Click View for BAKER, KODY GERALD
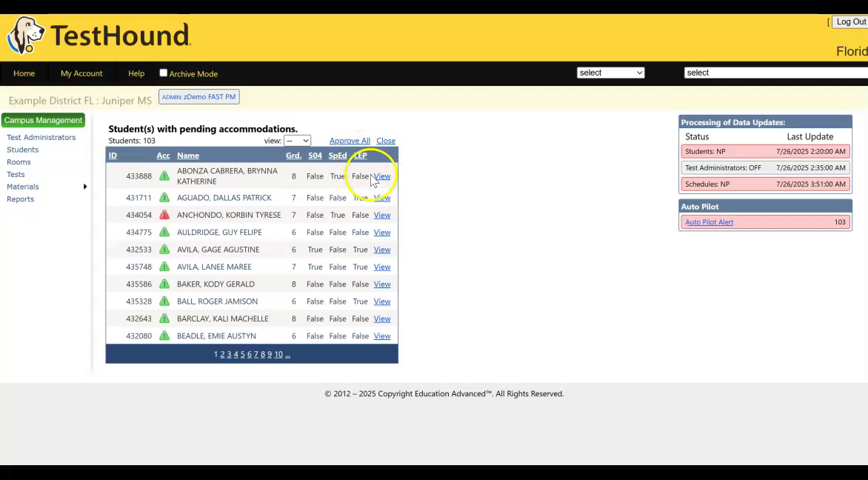Image resolution: width=868 pixels, height=480 pixels. pos(382,284)
